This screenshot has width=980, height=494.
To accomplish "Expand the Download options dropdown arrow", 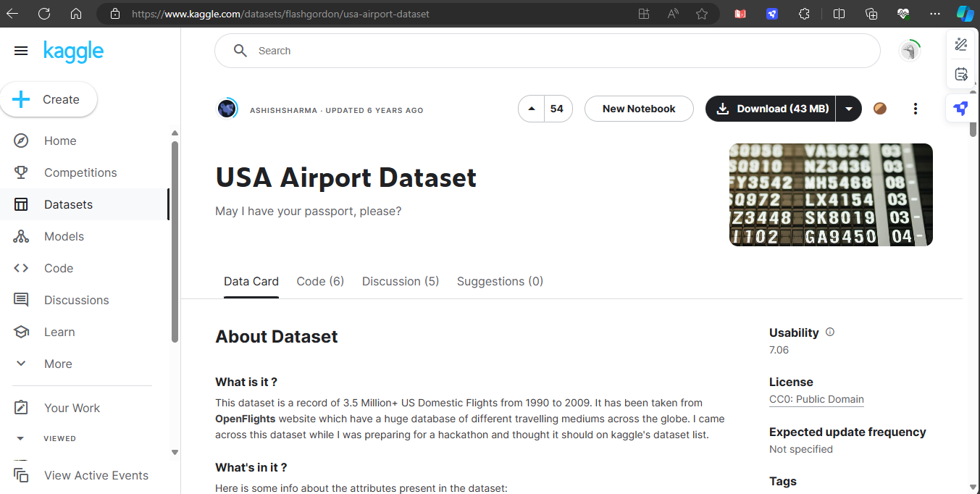I will [x=849, y=109].
